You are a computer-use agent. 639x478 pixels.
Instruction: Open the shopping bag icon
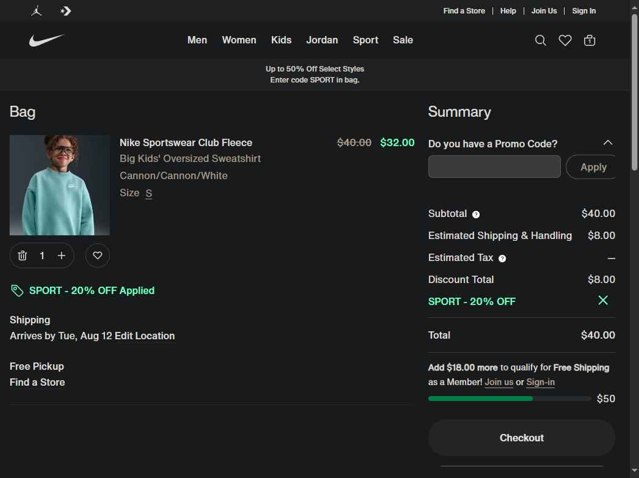tap(589, 40)
